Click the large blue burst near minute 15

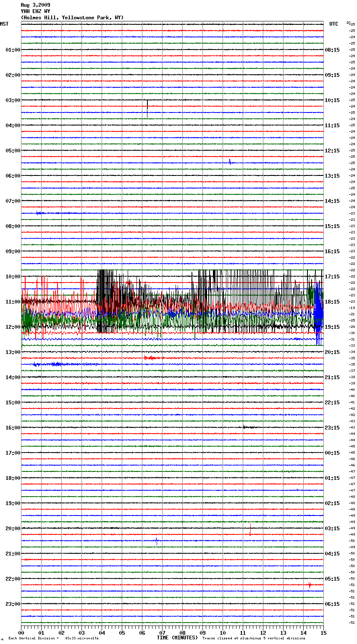pyautogui.click(x=319, y=314)
